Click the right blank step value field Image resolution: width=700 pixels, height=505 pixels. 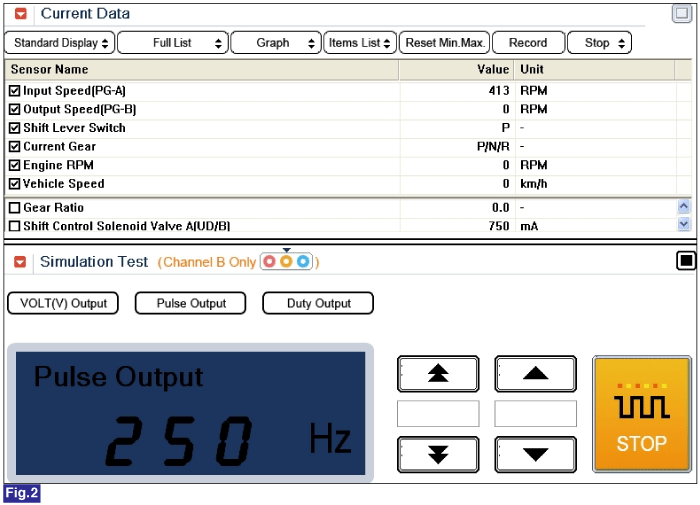pyautogui.click(x=535, y=413)
